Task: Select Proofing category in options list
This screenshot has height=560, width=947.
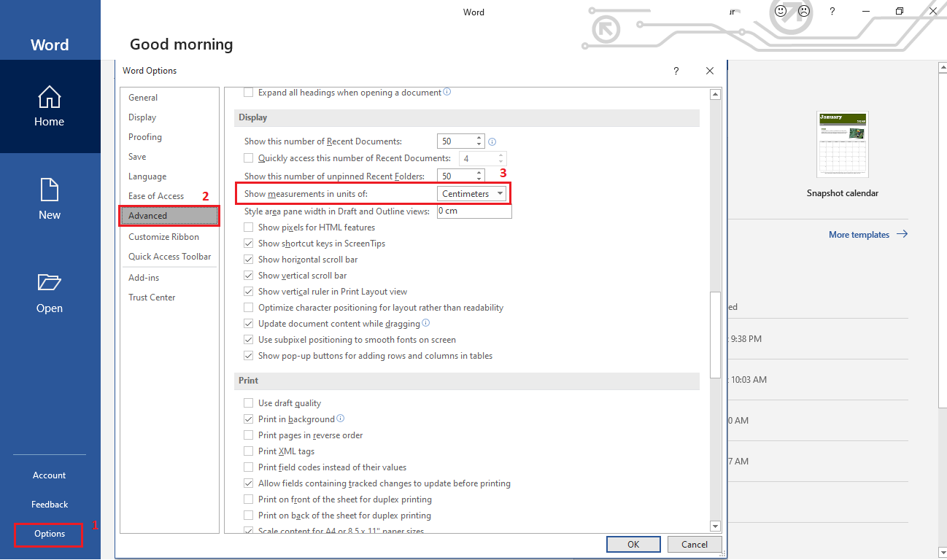Action: click(169, 137)
